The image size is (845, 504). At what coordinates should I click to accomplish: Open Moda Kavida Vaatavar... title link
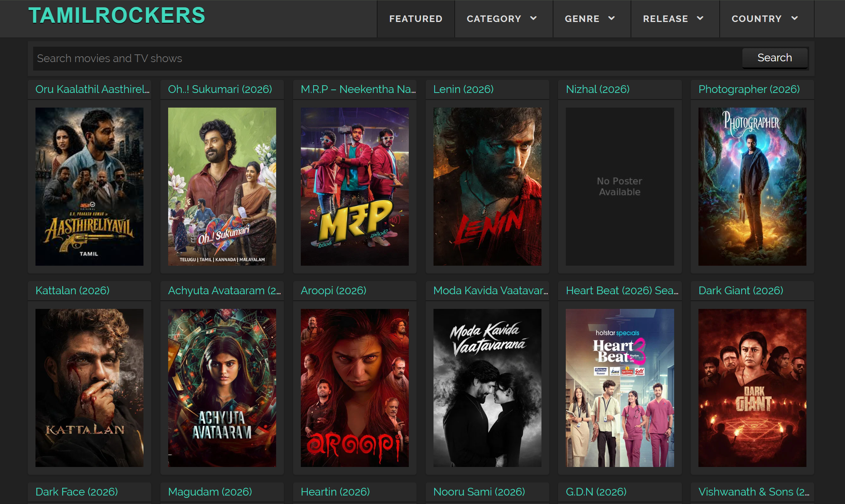(x=491, y=290)
